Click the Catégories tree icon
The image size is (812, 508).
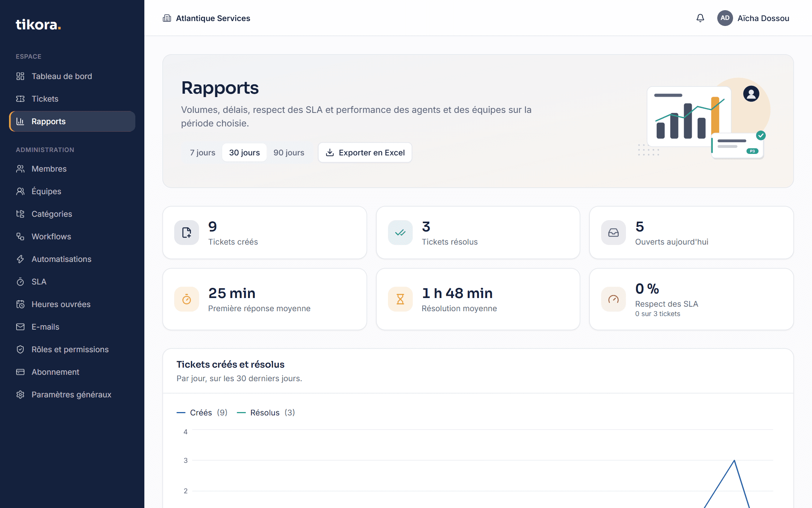click(20, 214)
